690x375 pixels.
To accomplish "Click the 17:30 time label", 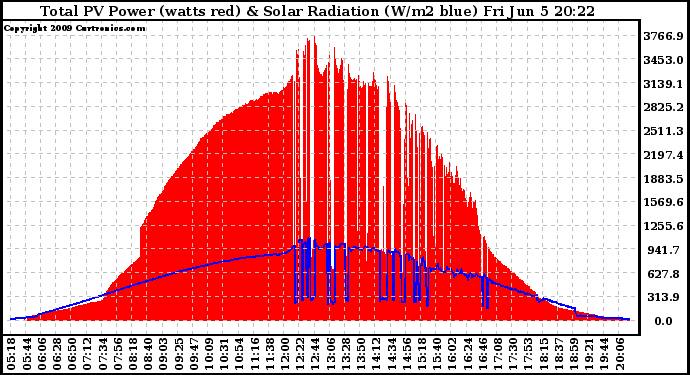I will point(513,354).
